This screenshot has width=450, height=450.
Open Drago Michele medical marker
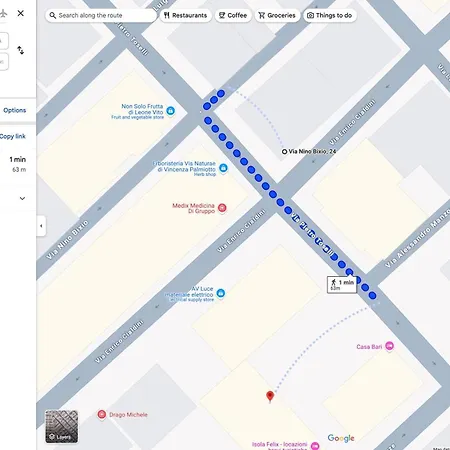tap(102, 414)
